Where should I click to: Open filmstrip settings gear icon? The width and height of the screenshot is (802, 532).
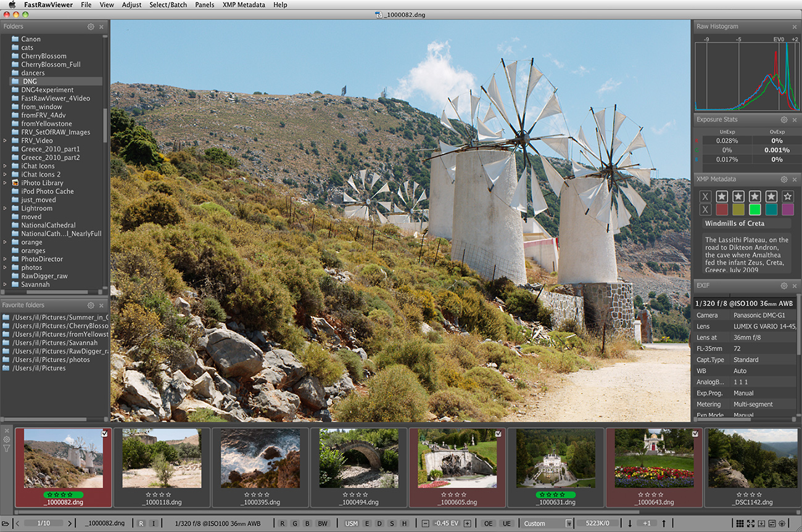click(7, 440)
